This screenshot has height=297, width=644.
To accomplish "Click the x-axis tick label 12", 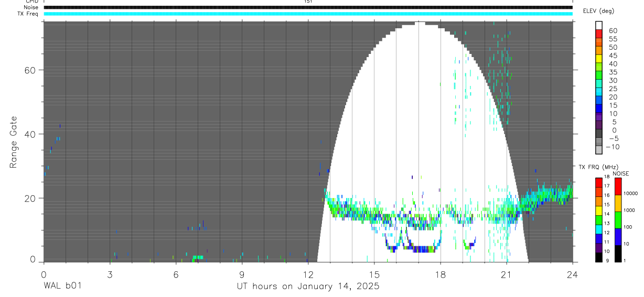I will click(308, 274).
